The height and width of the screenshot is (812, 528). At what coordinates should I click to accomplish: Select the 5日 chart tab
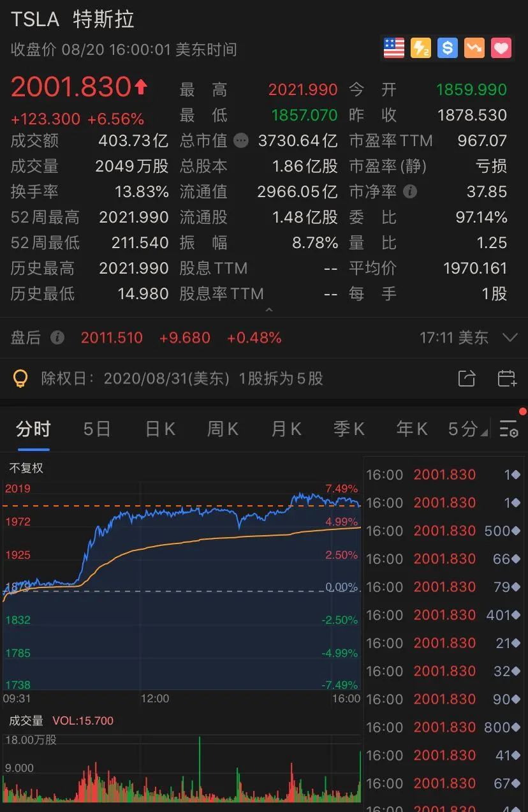(x=97, y=429)
